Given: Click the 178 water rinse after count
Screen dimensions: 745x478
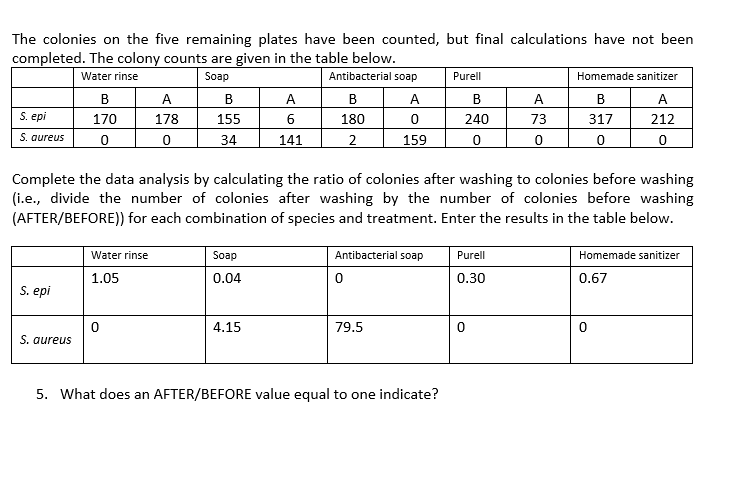Looking at the screenshot, I should pyautogui.click(x=166, y=118).
